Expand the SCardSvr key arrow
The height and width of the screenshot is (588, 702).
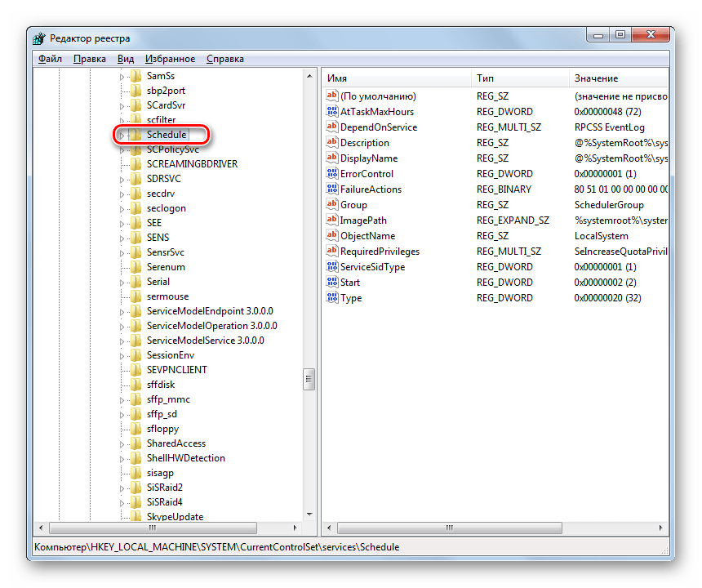pos(122,105)
